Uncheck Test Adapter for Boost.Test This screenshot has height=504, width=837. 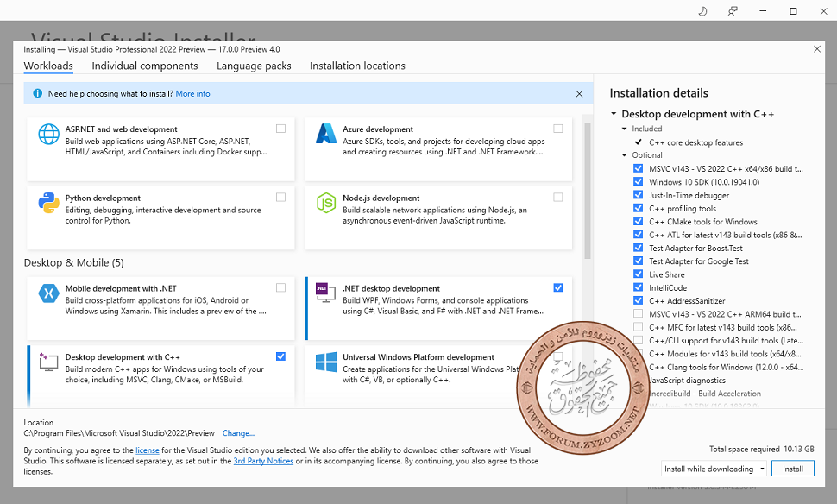638,248
